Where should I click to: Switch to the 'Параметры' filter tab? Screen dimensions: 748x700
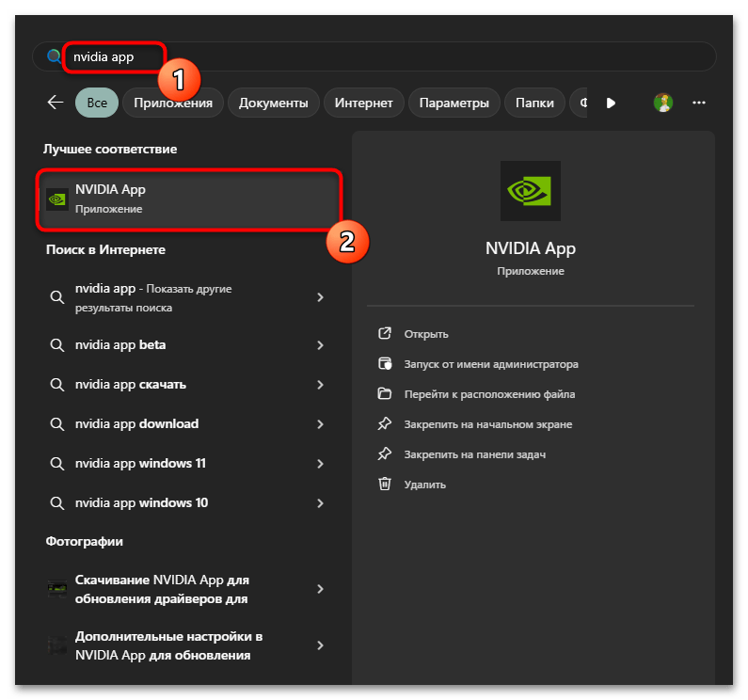pyautogui.click(x=454, y=103)
